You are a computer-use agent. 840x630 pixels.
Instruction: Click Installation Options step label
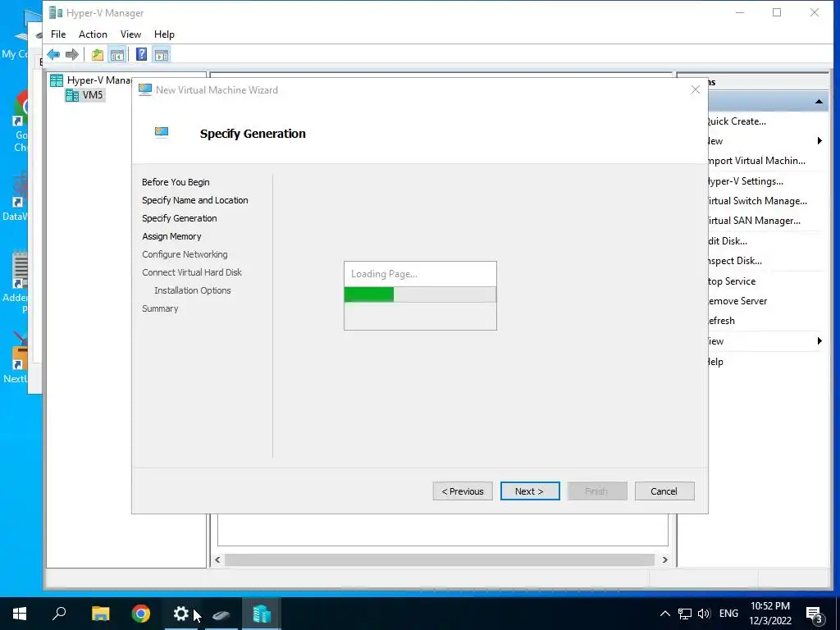click(x=192, y=290)
